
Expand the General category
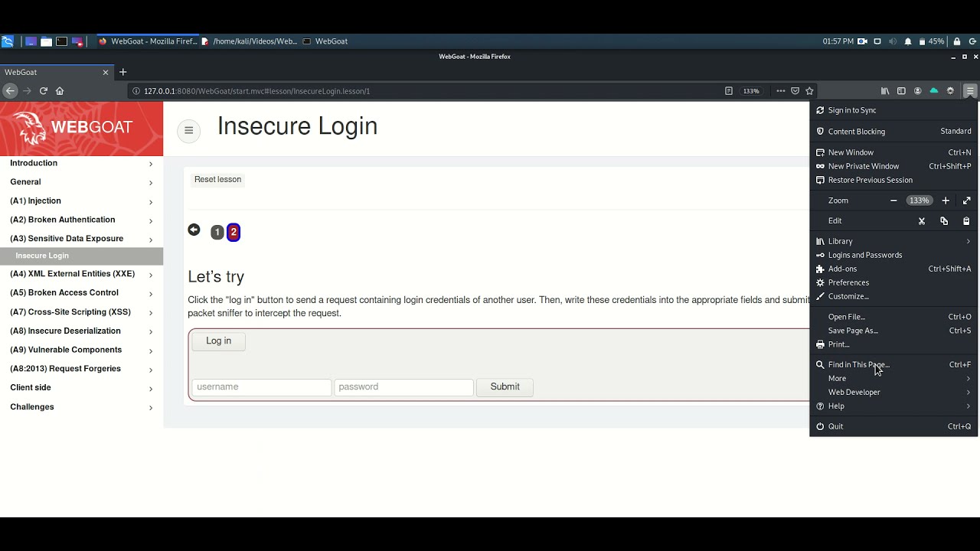pyautogui.click(x=81, y=182)
